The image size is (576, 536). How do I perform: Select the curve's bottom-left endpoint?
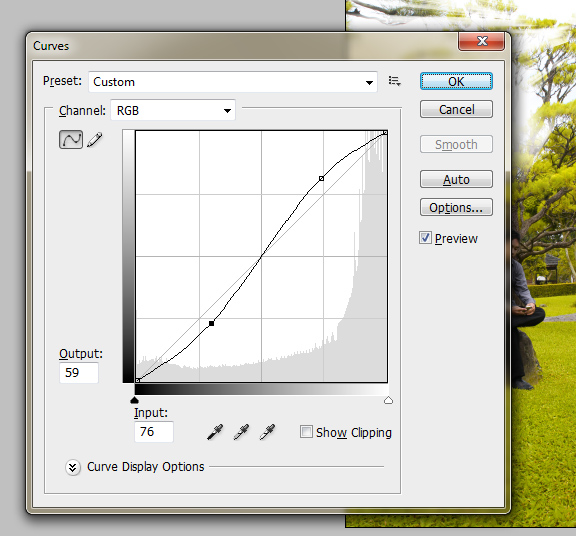[x=137, y=380]
